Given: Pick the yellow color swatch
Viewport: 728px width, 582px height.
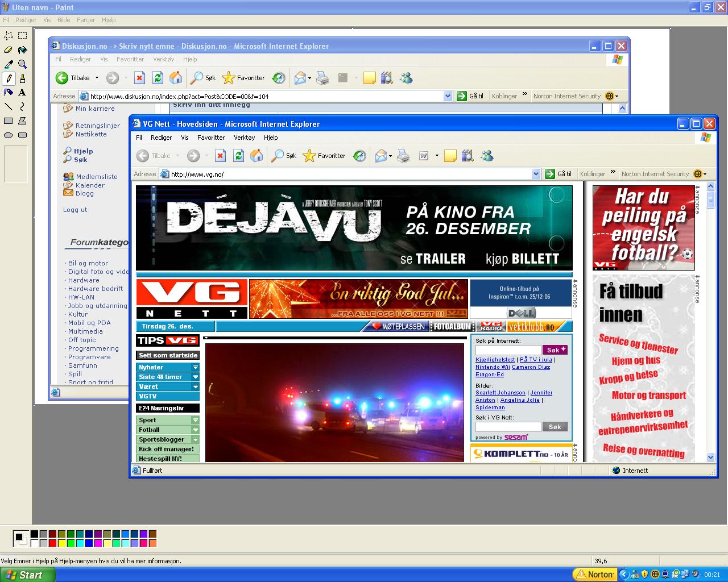Looking at the screenshot, I should click(61, 543).
